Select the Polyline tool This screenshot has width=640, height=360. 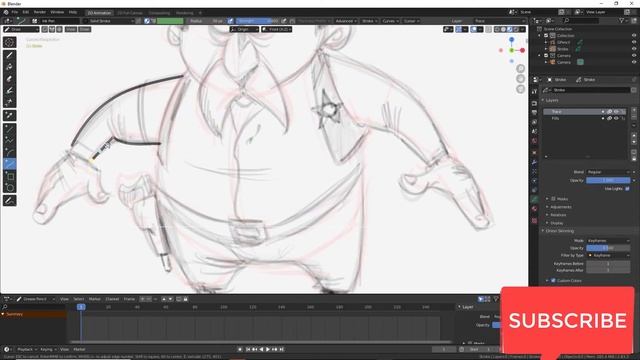[9, 140]
